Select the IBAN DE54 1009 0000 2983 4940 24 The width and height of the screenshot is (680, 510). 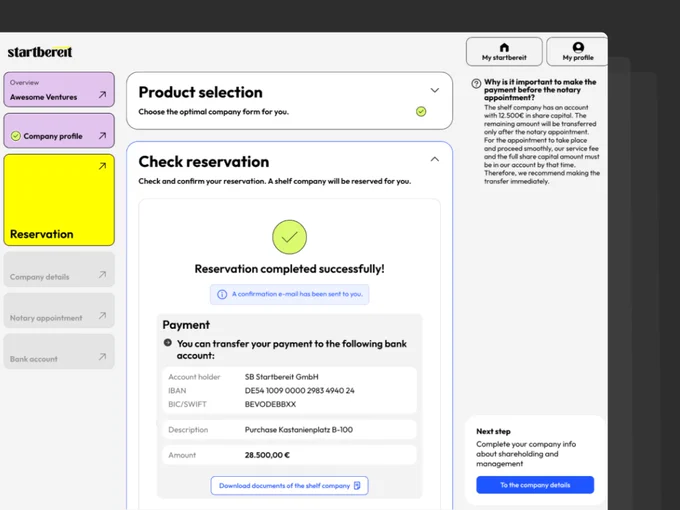[x=299, y=391]
